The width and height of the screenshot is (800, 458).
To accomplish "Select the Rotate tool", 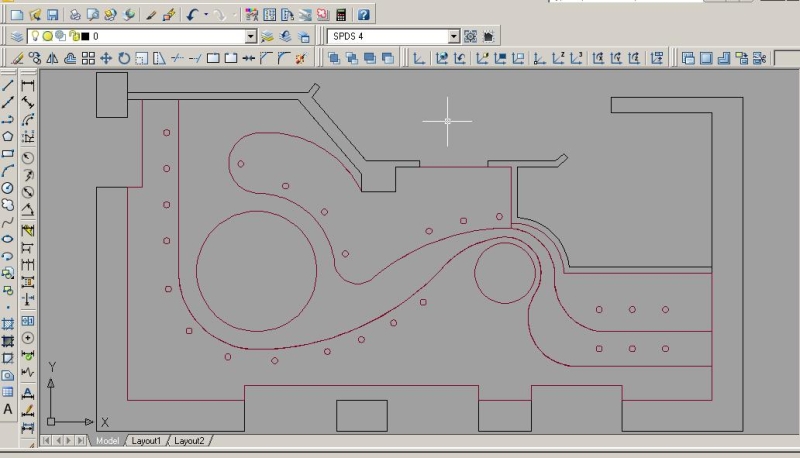I will (124, 58).
